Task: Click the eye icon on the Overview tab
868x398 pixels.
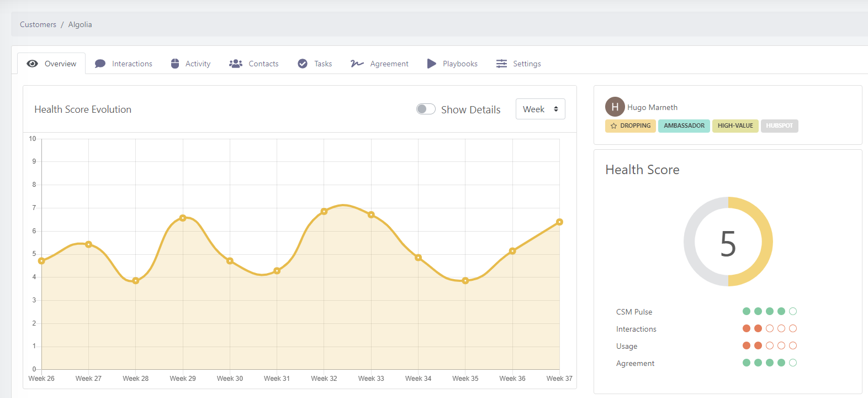Action: (x=33, y=64)
